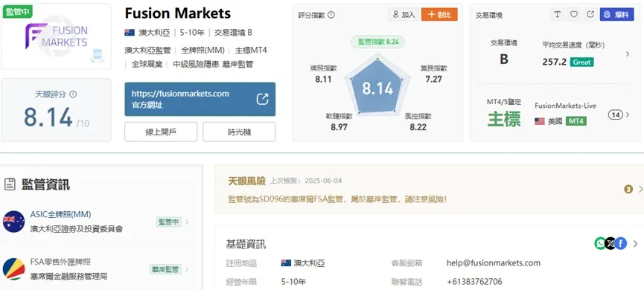Click the Great speed badge
644x290 pixels.
pyautogui.click(x=581, y=62)
